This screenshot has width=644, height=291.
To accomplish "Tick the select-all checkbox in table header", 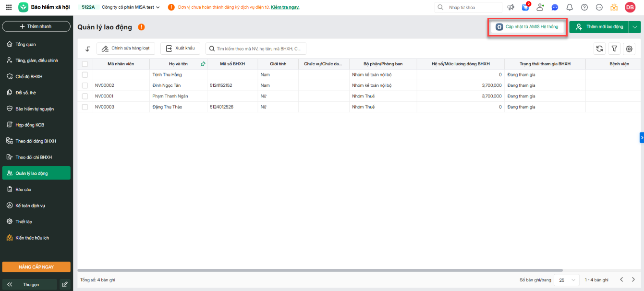I will click(x=85, y=64).
